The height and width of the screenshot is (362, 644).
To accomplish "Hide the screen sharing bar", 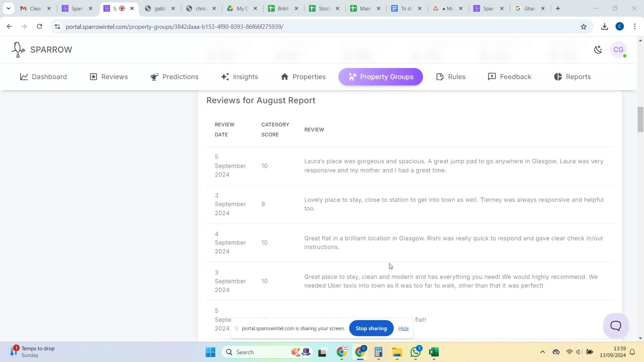I will coord(403,328).
